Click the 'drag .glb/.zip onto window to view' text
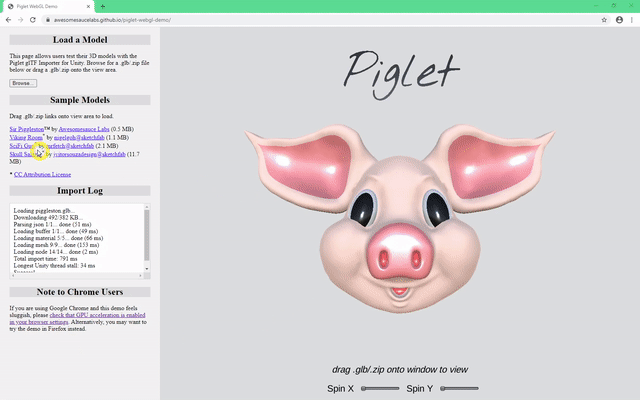Viewport: 640px width, 400px height. [400, 369]
